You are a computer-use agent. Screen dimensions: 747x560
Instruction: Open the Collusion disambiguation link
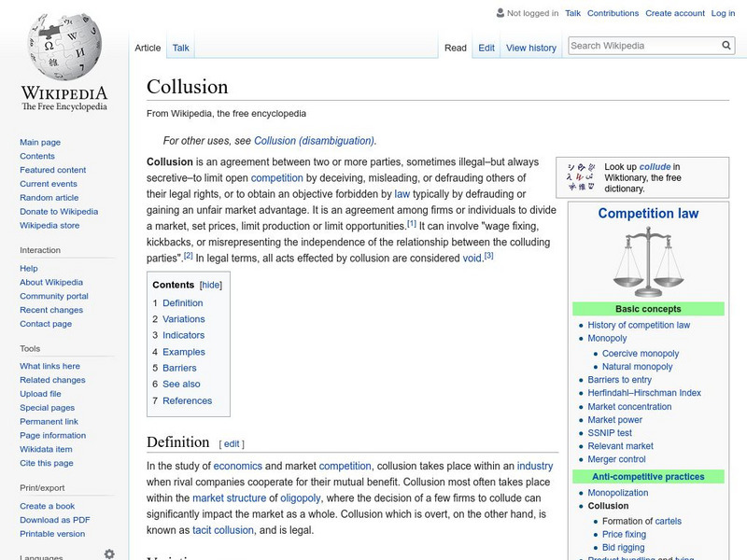pos(316,140)
